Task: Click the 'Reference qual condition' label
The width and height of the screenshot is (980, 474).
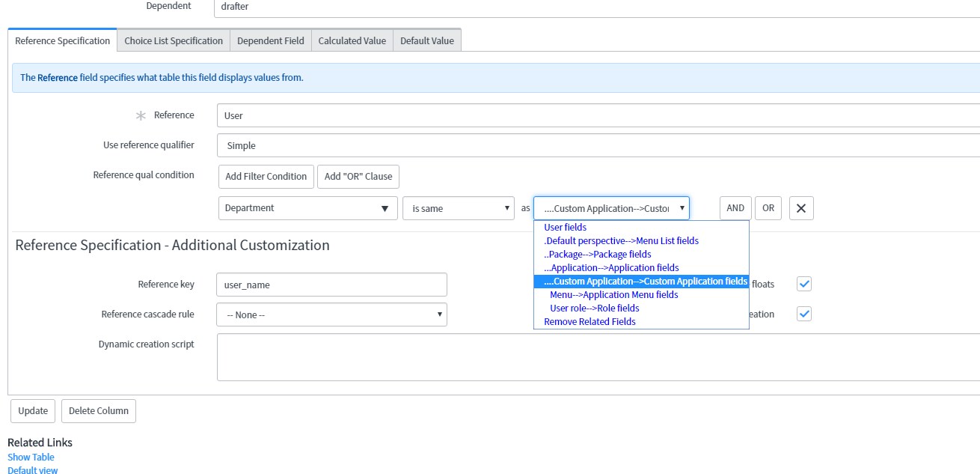Action: pyautogui.click(x=144, y=174)
